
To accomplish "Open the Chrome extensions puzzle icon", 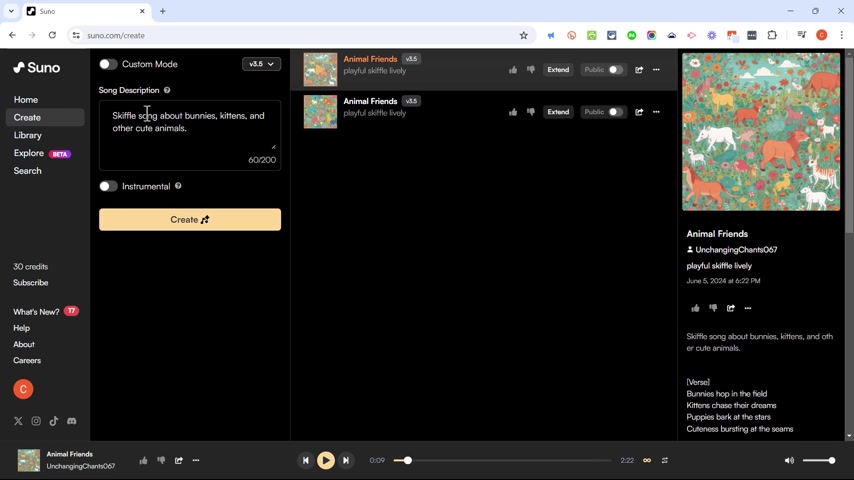I will pos(772,35).
